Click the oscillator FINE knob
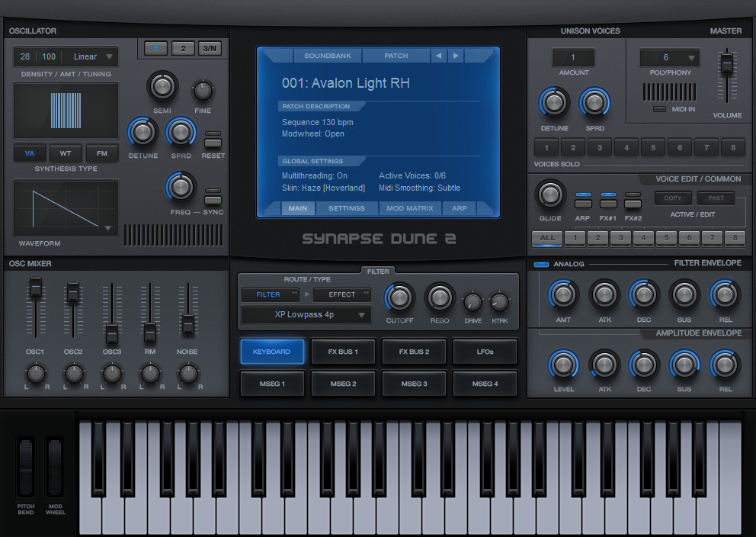The width and height of the screenshot is (756, 537). coord(203,91)
